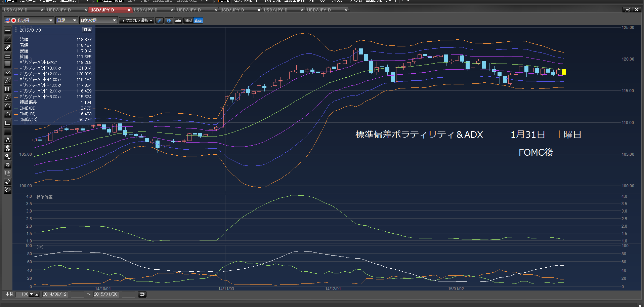Click the 本数 input field showing 100
Viewport: 644px width, 307px height.
click(x=23, y=294)
